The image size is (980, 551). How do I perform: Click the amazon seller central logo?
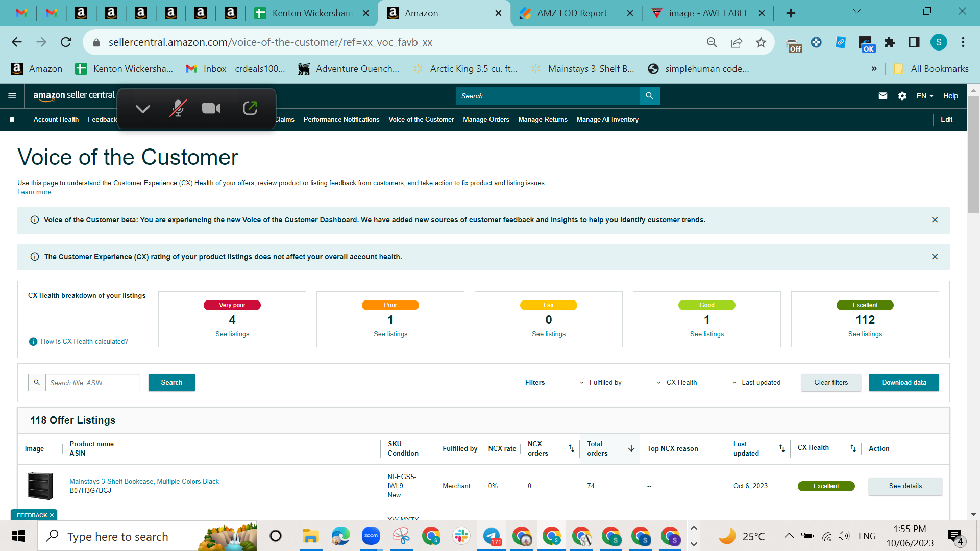pyautogui.click(x=74, y=95)
